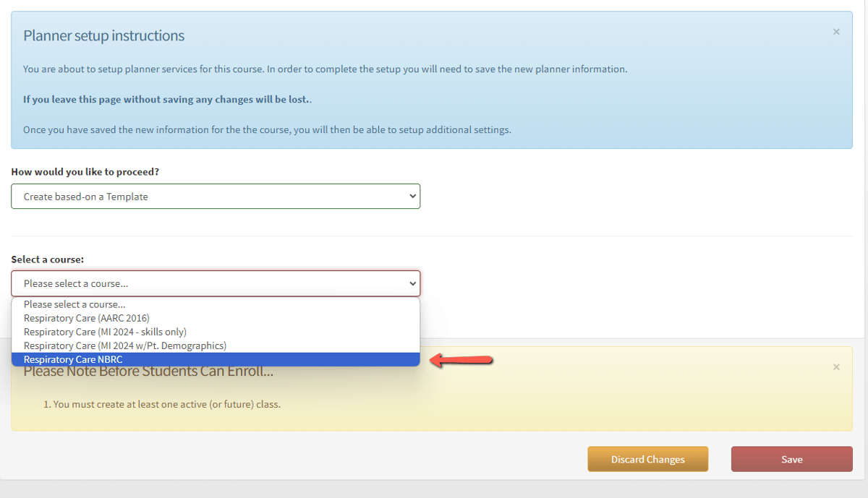Click the 'How would you like to proceed?' label
Image resolution: width=868 pixels, height=498 pixels.
coord(85,172)
